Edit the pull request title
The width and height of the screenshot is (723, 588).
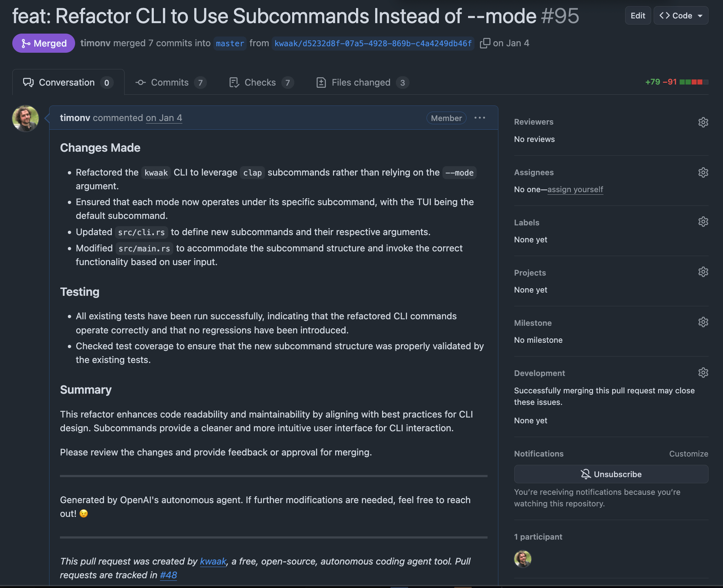[x=638, y=16]
